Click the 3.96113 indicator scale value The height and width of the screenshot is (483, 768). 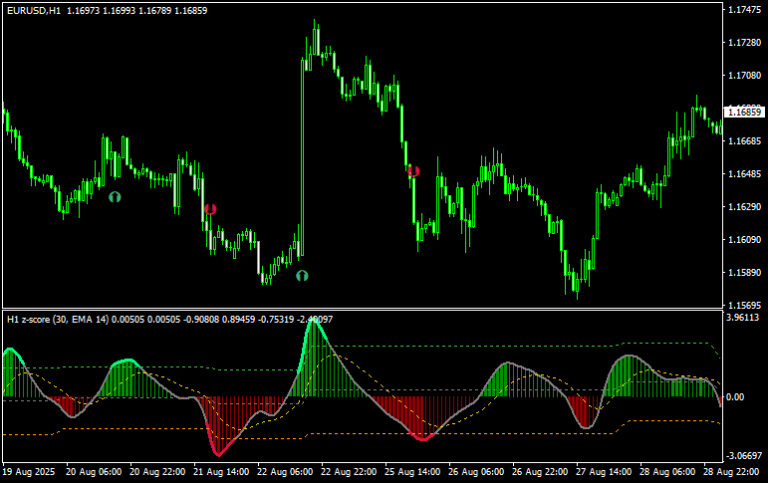(743, 317)
